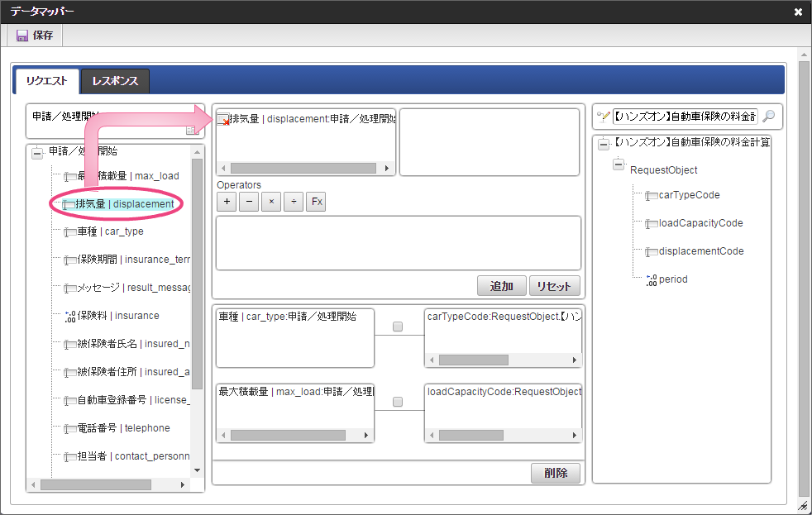Screen dimensions: 812x515
Task: Click the 削除 button
Action: [555, 473]
